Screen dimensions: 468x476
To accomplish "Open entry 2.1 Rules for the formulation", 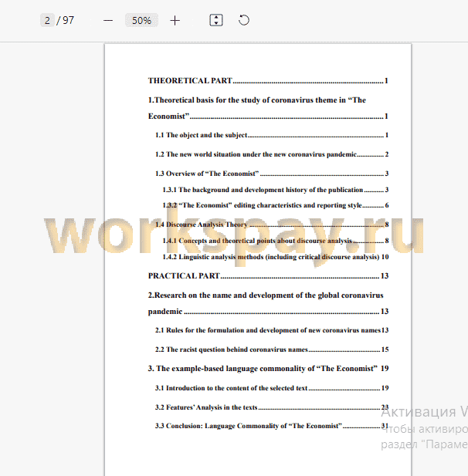I will [x=272, y=330].
